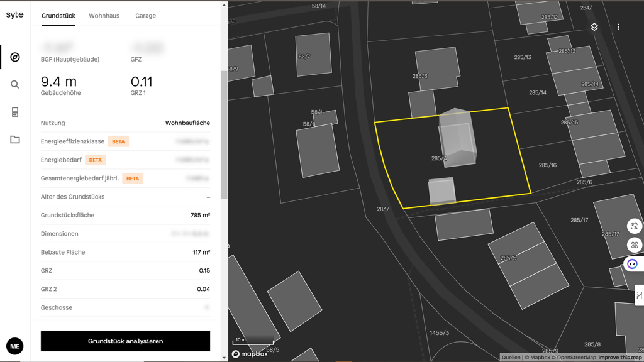Expand the side tab handle on map edge
The width and height of the screenshot is (644, 362).
pos(639,295)
